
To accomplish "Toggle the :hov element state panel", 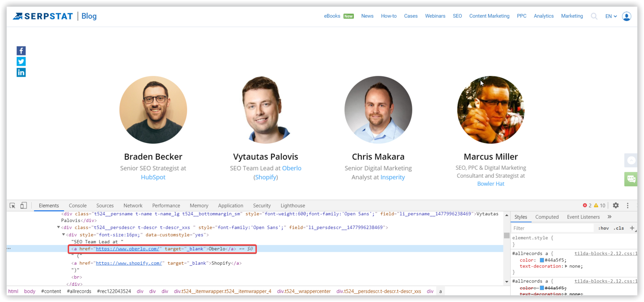I will tap(603, 228).
